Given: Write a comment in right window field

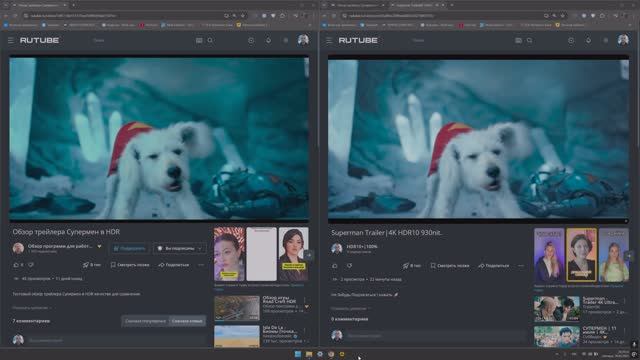Looking at the screenshot, I should 436,336.
